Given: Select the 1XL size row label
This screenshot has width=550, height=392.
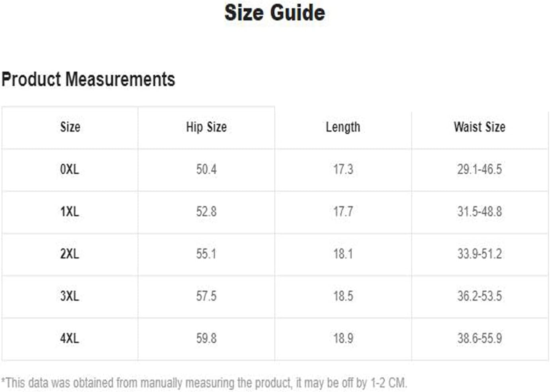Looking at the screenshot, I should 70,212.
